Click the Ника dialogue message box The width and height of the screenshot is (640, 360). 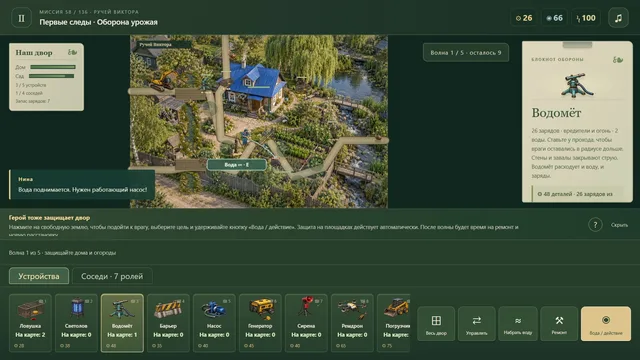tap(82, 184)
